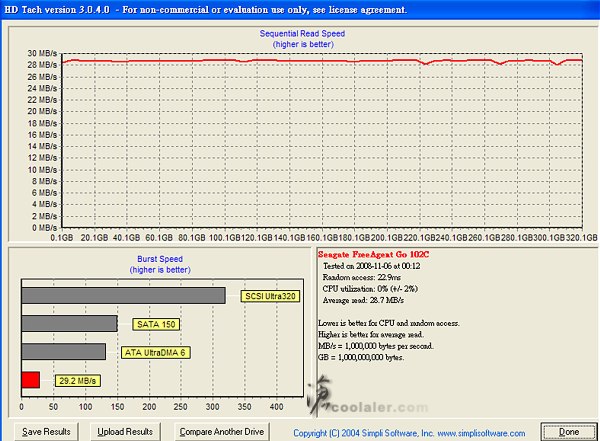The height and width of the screenshot is (441, 600).
Task: Select 'Random access: 22.9ms' text
Action: pos(362,277)
